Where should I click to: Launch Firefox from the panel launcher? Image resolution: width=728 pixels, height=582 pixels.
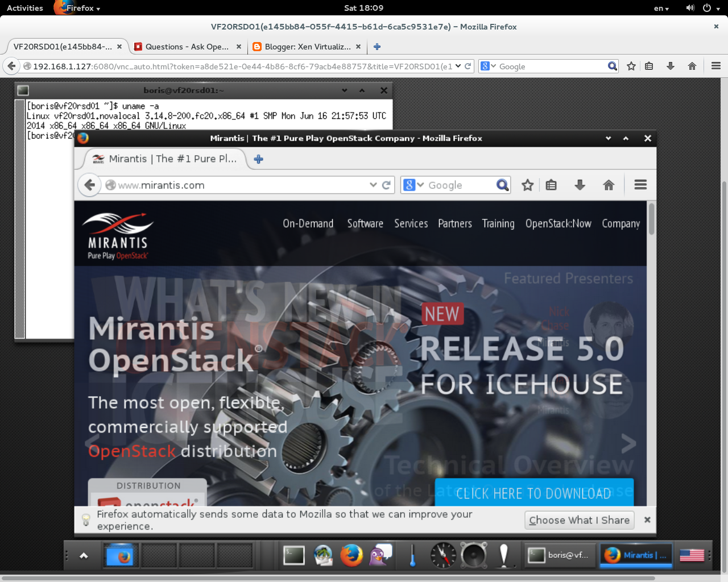click(x=351, y=555)
